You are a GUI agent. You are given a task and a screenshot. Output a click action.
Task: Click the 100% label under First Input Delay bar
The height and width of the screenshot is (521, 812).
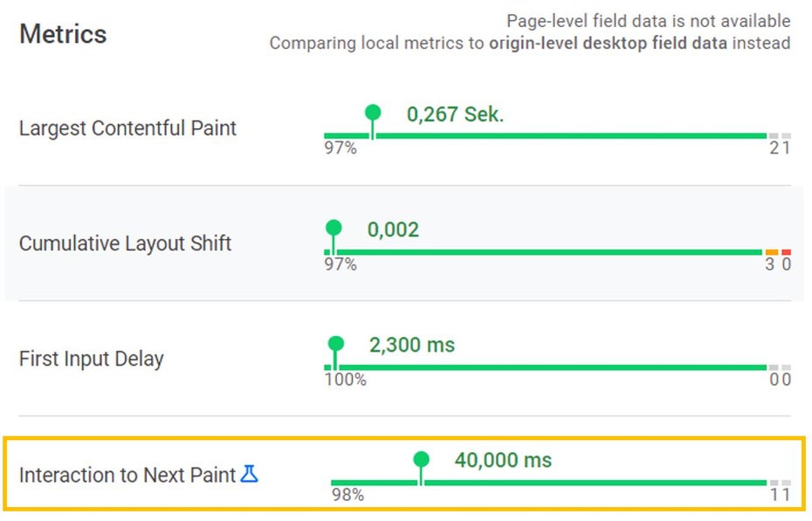(x=346, y=380)
